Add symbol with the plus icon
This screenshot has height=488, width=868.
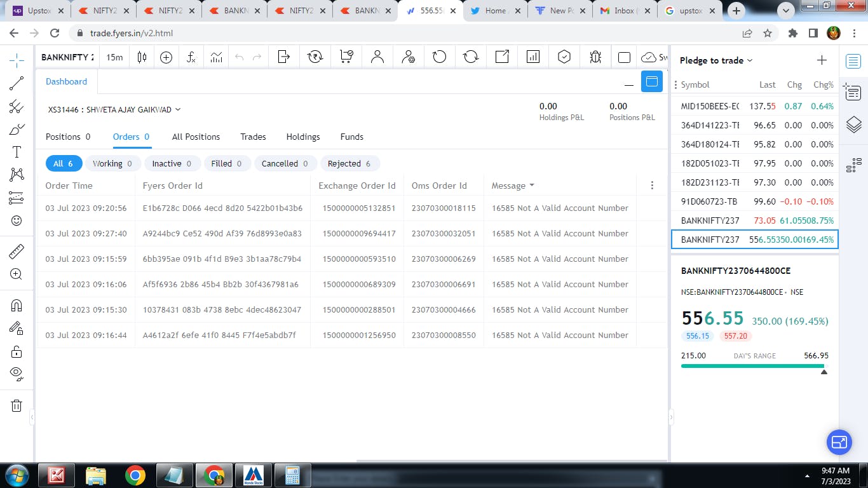pyautogui.click(x=822, y=60)
